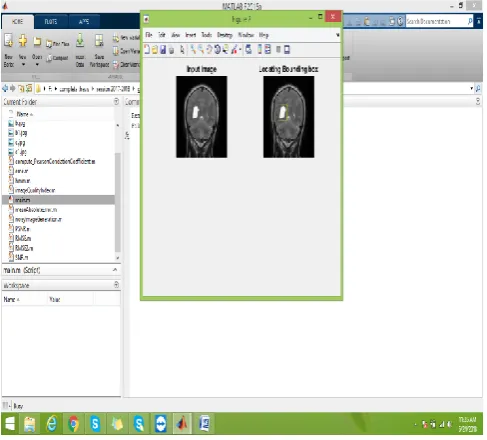The width and height of the screenshot is (487, 440).
Task: Open the Insert menu in Figure window
Action: click(191, 35)
